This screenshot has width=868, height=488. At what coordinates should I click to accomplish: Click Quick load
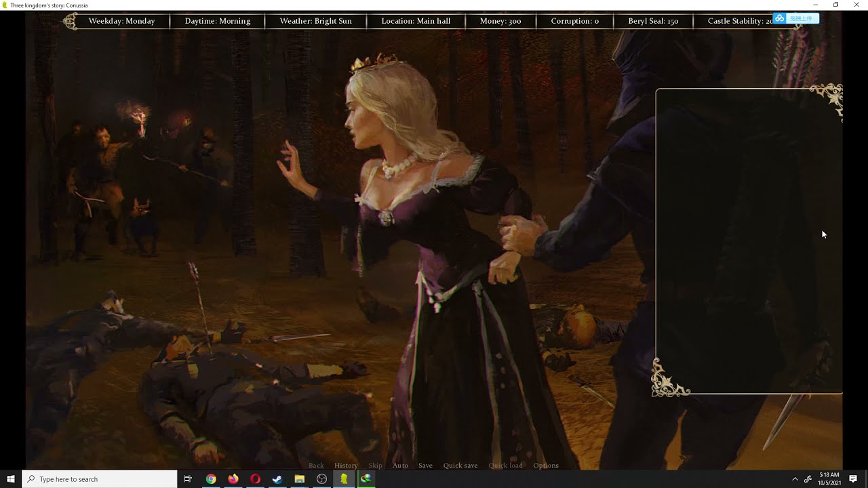click(506, 466)
